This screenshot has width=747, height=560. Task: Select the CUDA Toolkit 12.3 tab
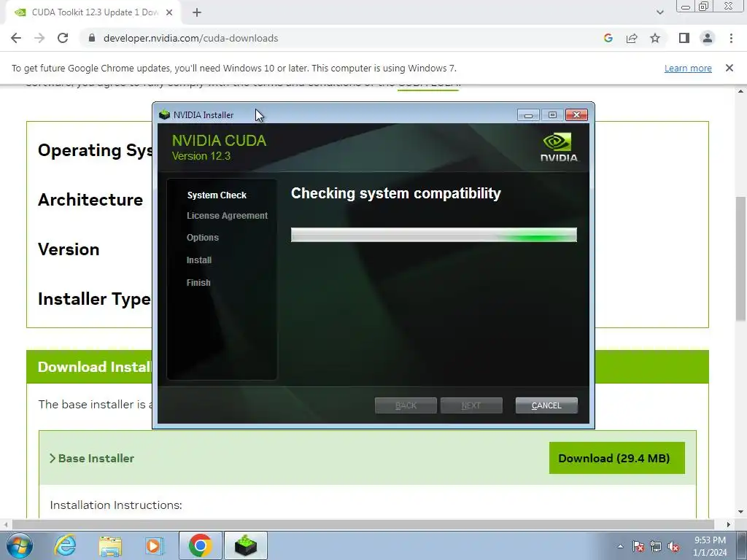93,12
